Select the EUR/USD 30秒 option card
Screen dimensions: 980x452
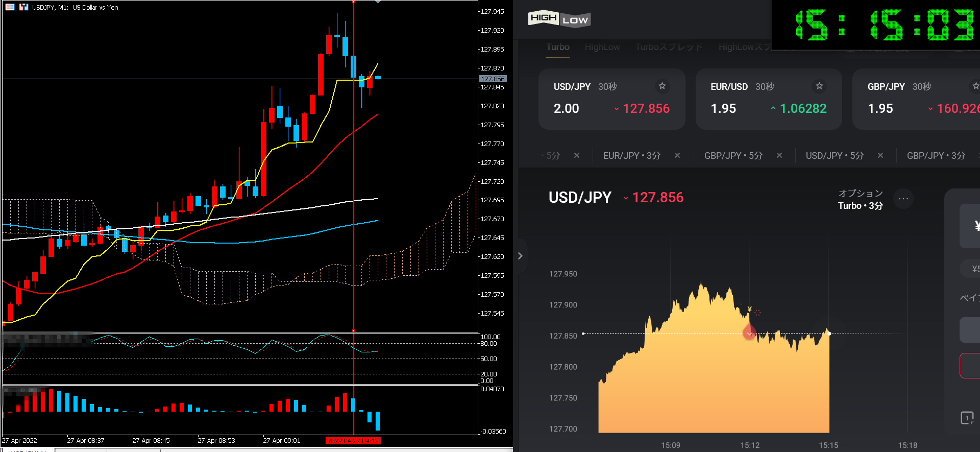(x=768, y=99)
